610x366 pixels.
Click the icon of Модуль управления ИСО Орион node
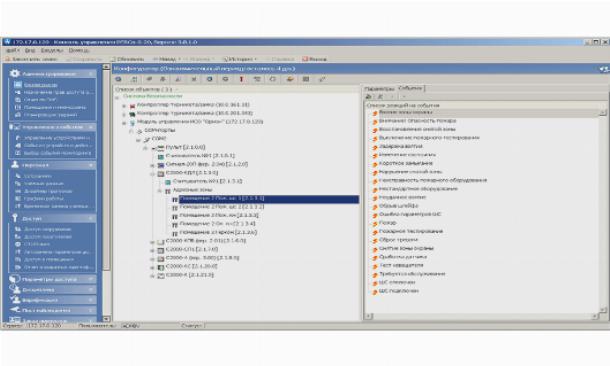[132, 122]
